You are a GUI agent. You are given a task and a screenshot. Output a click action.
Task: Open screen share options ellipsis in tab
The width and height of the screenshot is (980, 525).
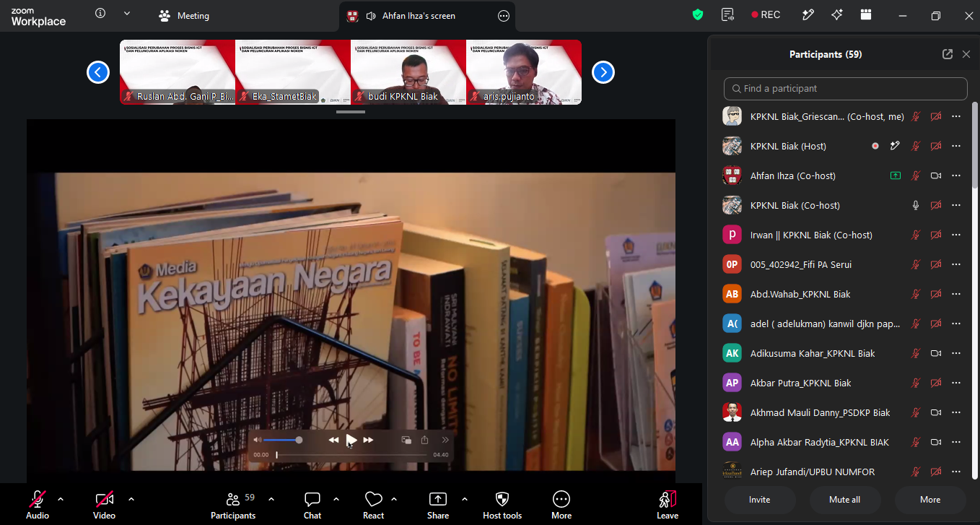tap(504, 16)
